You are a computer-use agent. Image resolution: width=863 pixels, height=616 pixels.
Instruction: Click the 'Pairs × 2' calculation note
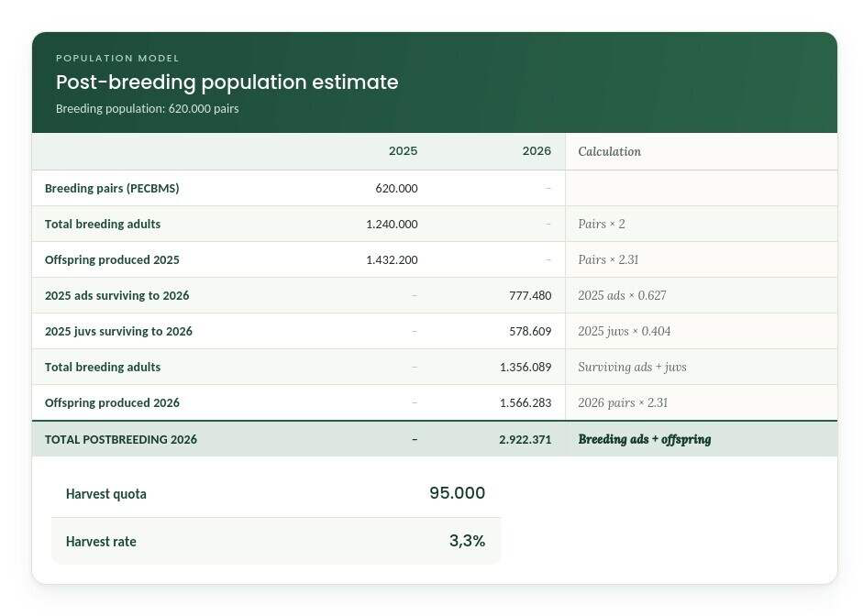[601, 224]
